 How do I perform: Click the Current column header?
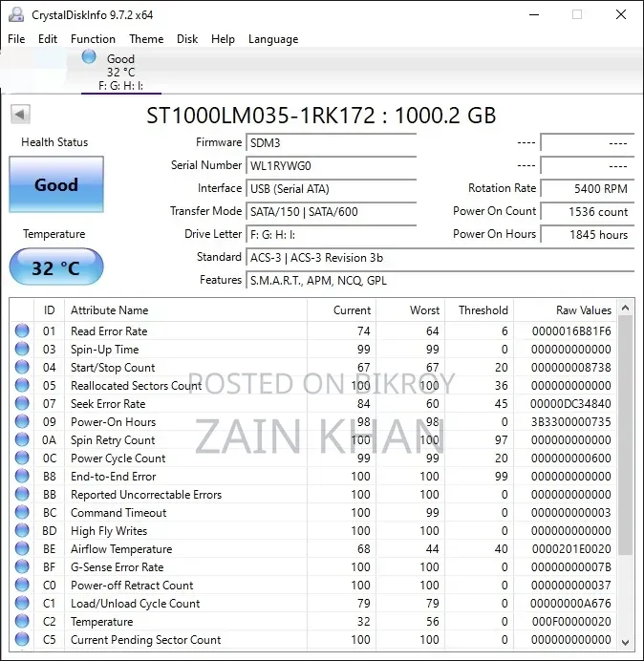[x=341, y=310]
